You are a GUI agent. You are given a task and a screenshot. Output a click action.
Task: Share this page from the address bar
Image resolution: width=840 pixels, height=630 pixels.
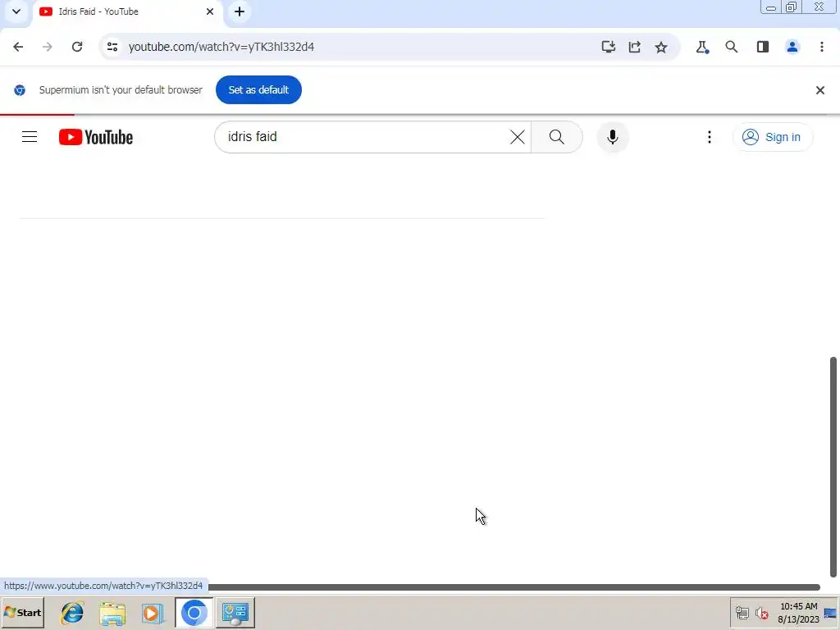click(x=635, y=47)
